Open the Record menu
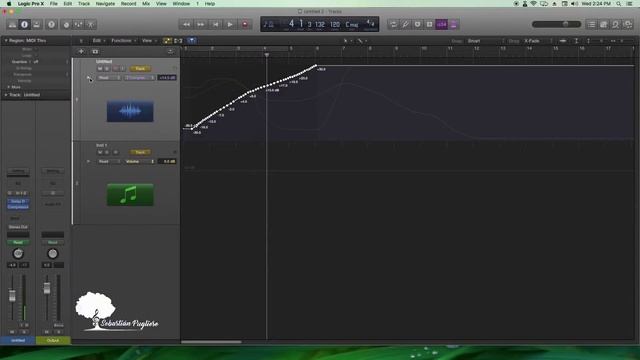This screenshot has height=360, width=640. coord(128,4)
